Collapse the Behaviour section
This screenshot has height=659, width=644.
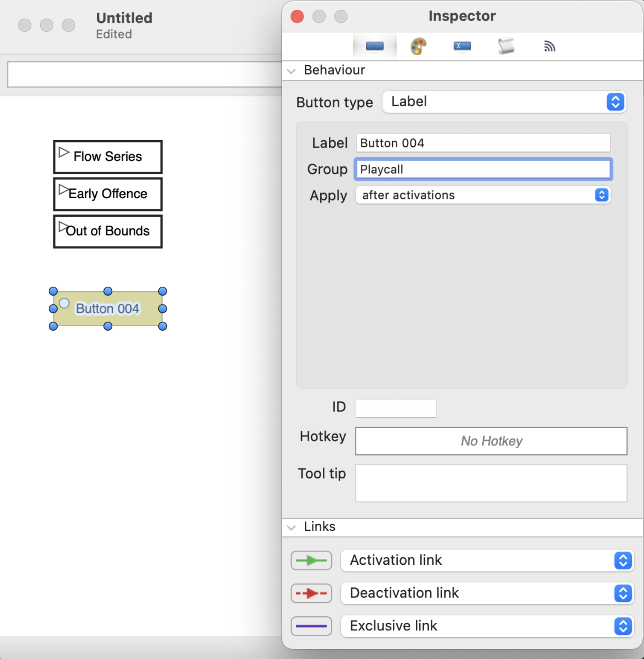pos(291,70)
